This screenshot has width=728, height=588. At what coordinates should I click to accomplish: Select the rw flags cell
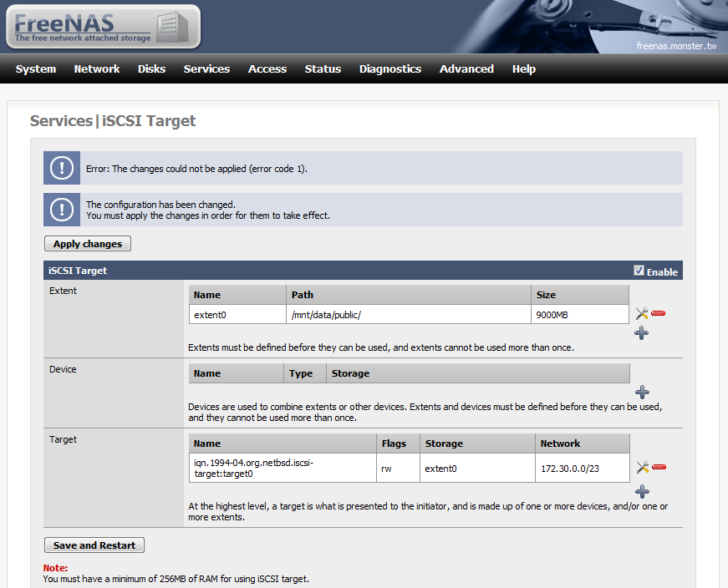399,469
